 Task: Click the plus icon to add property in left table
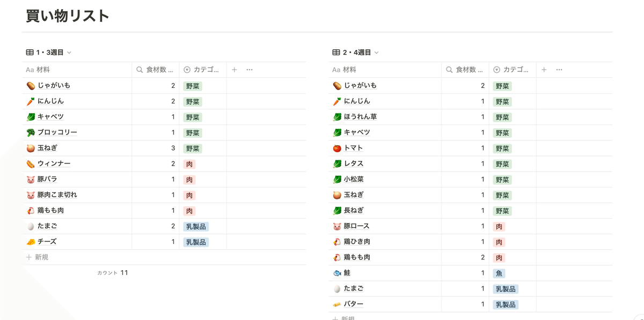(x=234, y=70)
